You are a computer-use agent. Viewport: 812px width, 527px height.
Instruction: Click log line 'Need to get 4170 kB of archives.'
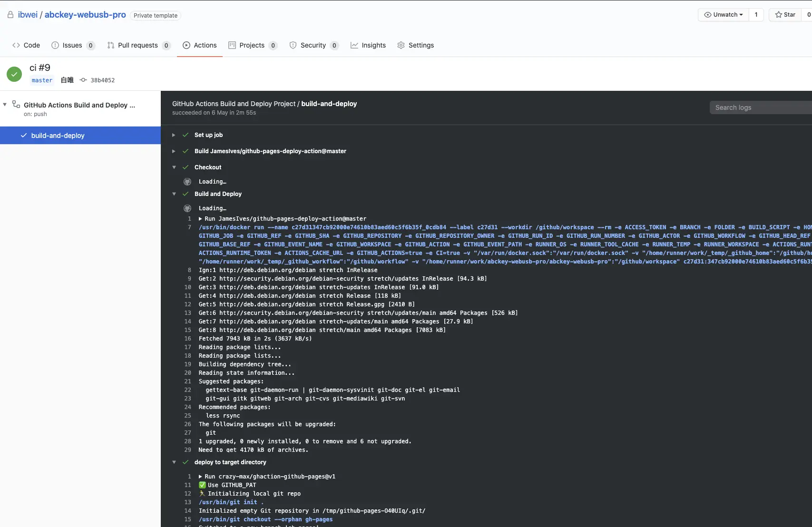pos(254,450)
